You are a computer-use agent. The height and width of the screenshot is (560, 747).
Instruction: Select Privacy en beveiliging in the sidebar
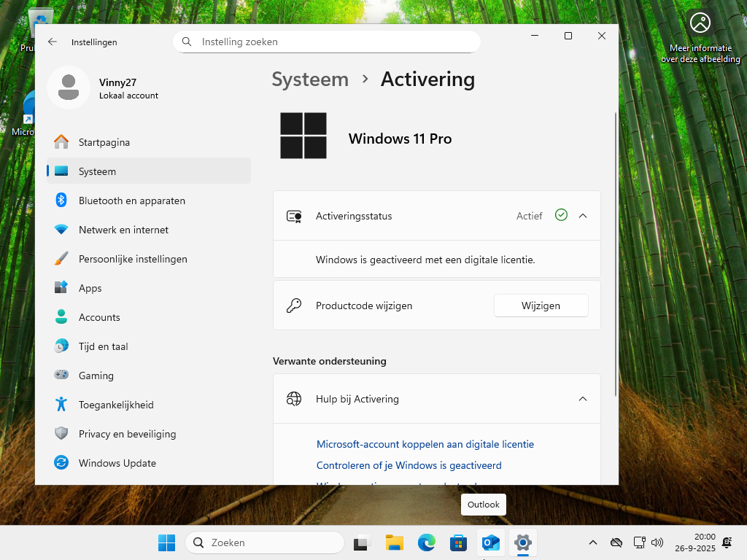pyautogui.click(x=149, y=434)
